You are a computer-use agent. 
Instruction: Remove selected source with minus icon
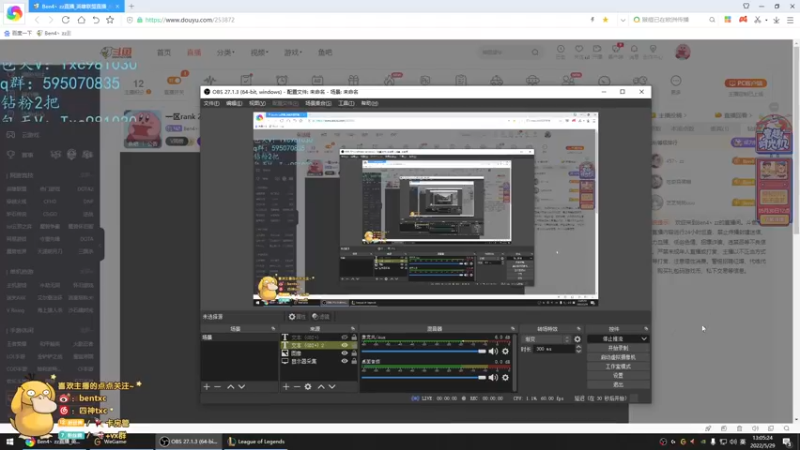point(296,387)
